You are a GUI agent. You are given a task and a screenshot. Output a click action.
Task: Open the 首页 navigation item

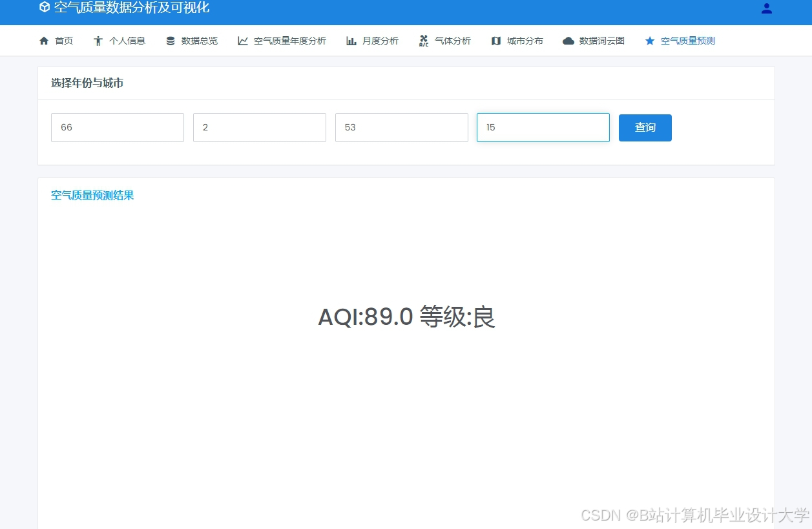click(64, 40)
